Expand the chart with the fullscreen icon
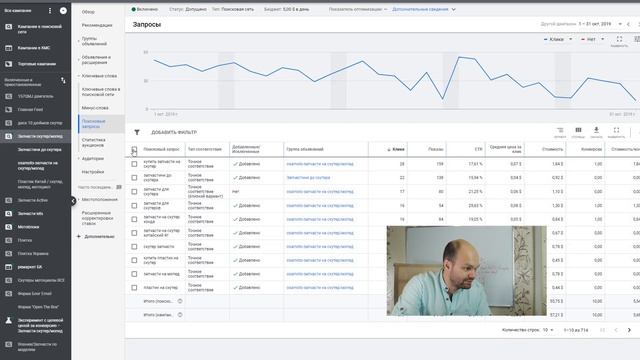 619,39
